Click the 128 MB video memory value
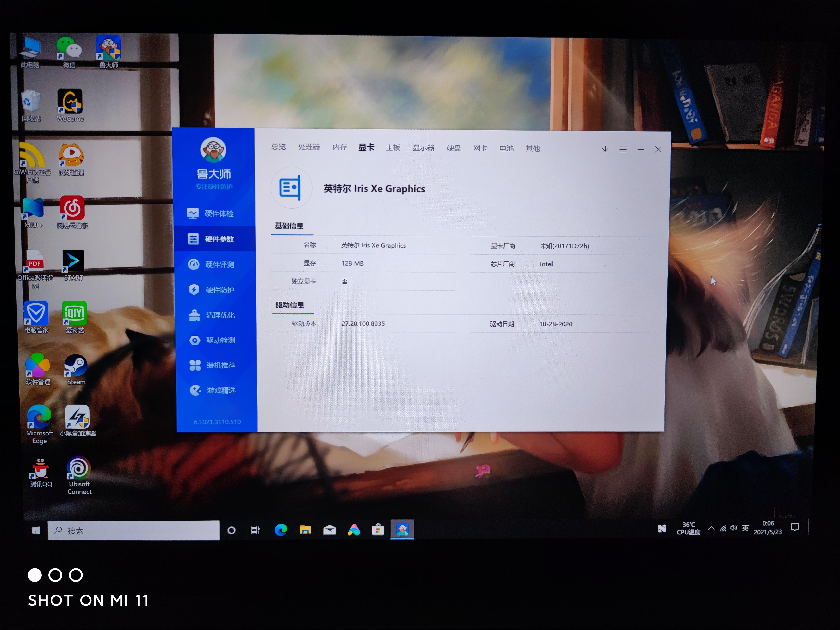The width and height of the screenshot is (840, 630). (x=352, y=263)
